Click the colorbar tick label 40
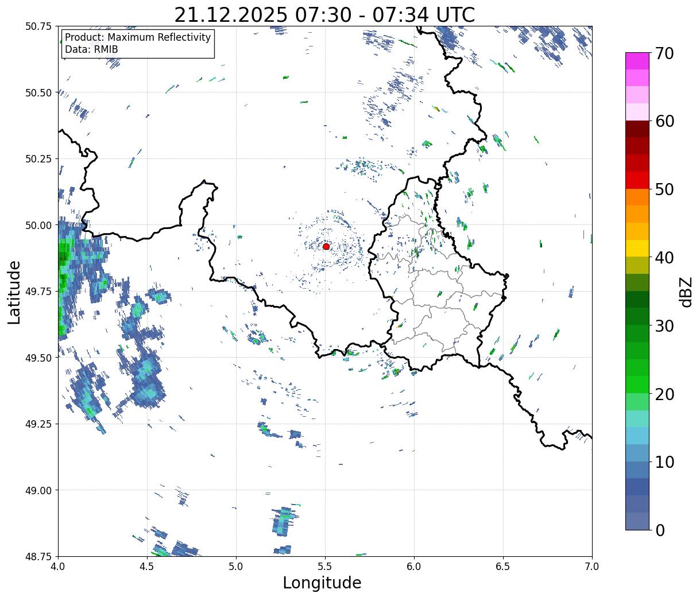Screen dimensions: 700x597 [x=664, y=258]
